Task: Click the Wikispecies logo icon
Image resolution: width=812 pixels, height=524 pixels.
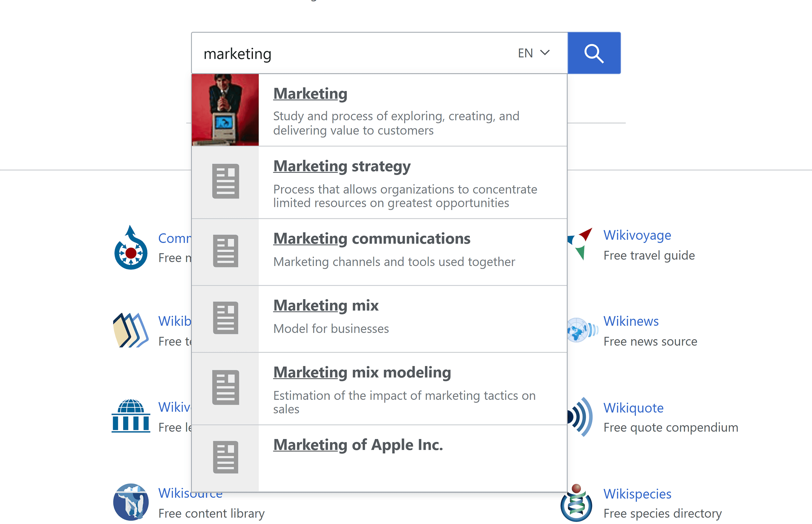Action: coord(576,502)
